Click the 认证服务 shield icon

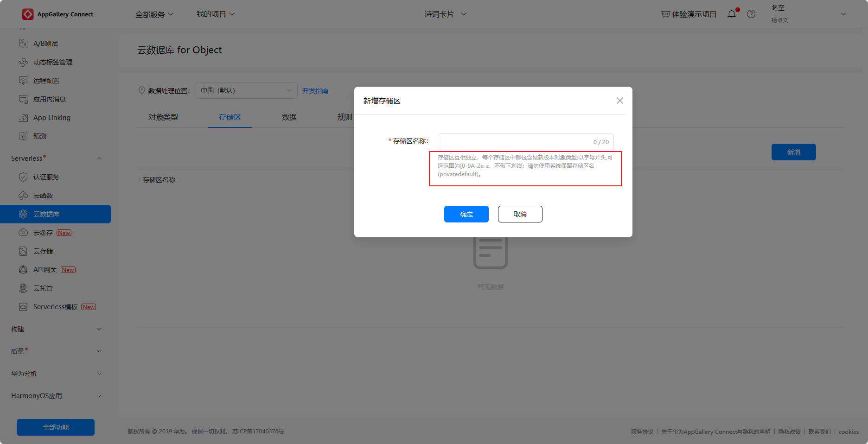(x=23, y=177)
